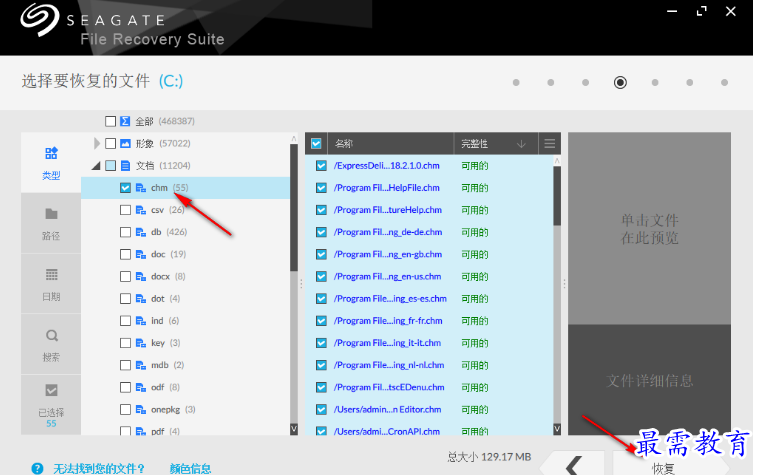This screenshot has height=475, width=758.
Task: Check the odf (8) checkbox
Action: (x=125, y=388)
